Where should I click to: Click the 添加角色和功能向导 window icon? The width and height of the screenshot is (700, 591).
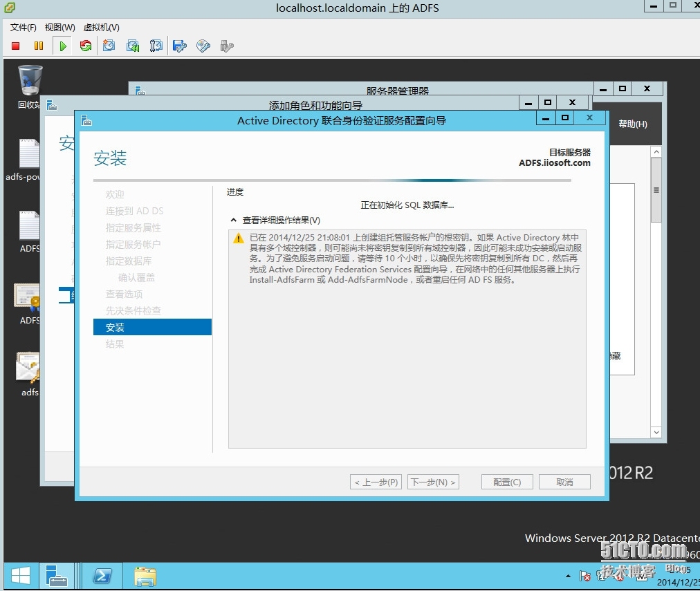point(52,105)
